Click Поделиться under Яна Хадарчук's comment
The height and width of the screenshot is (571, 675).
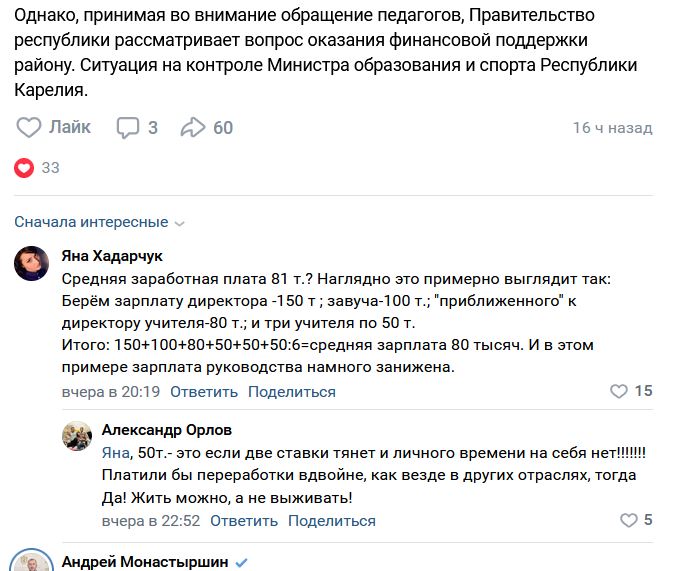tap(292, 392)
